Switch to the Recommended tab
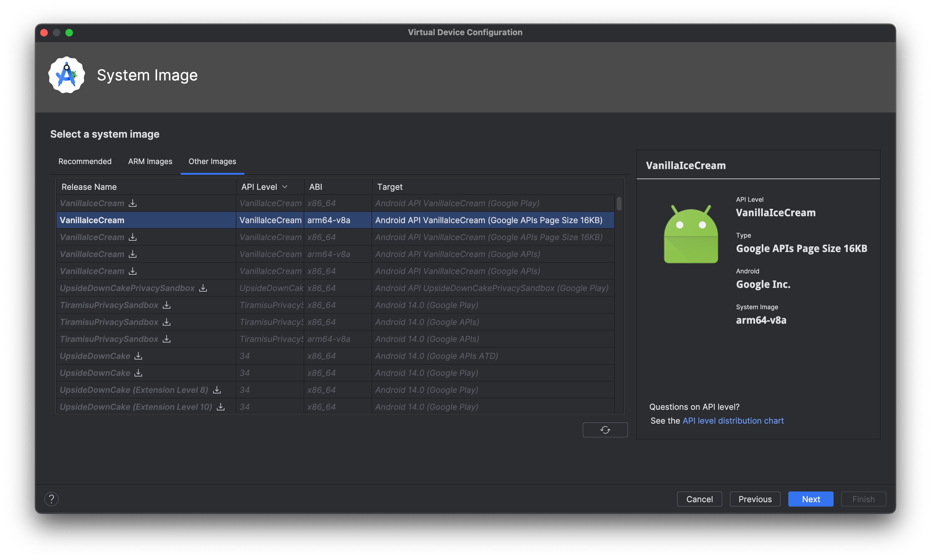931x560 pixels. (85, 161)
